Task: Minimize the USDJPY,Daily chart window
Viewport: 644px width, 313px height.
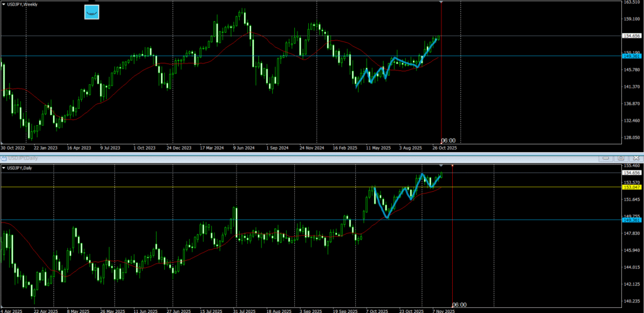Action: [606, 158]
